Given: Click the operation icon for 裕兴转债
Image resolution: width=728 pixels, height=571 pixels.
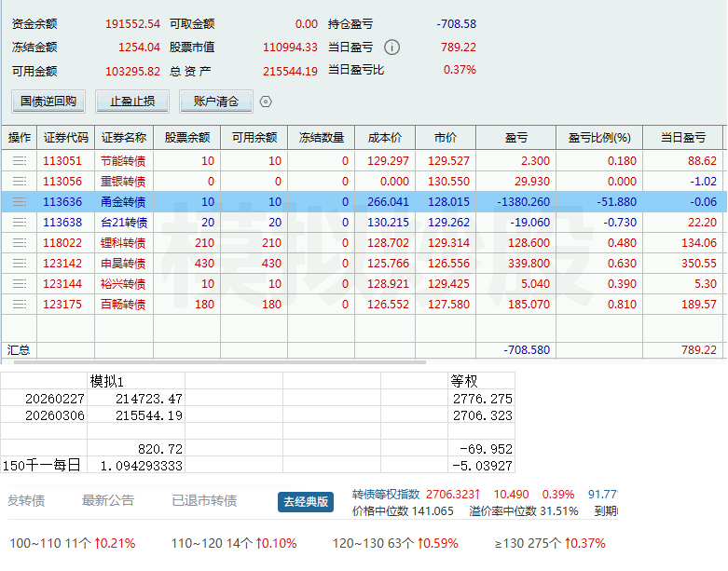Looking at the screenshot, I should click(x=19, y=284).
